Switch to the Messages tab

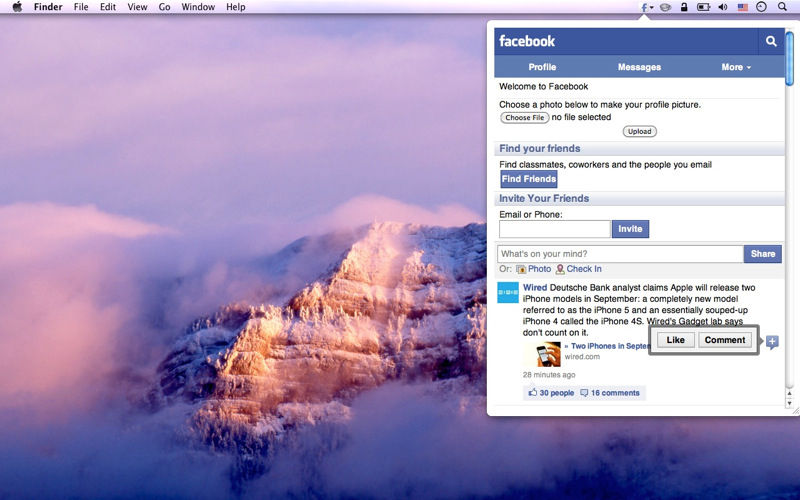[639, 67]
